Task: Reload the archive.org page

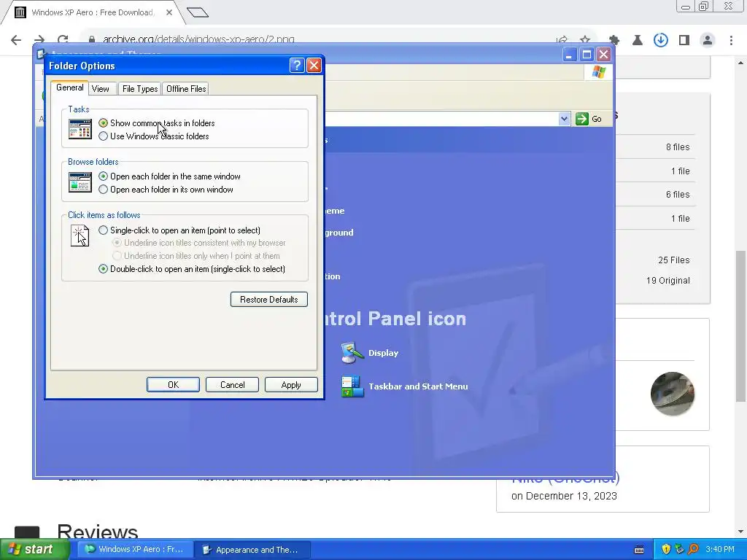Action: pyautogui.click(x=63, y=40)
